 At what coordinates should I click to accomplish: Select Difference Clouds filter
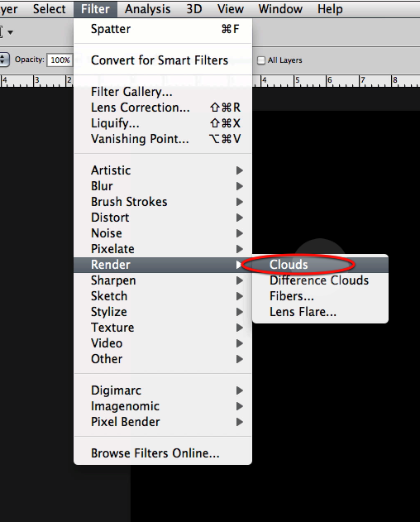(x=320, y=280)
